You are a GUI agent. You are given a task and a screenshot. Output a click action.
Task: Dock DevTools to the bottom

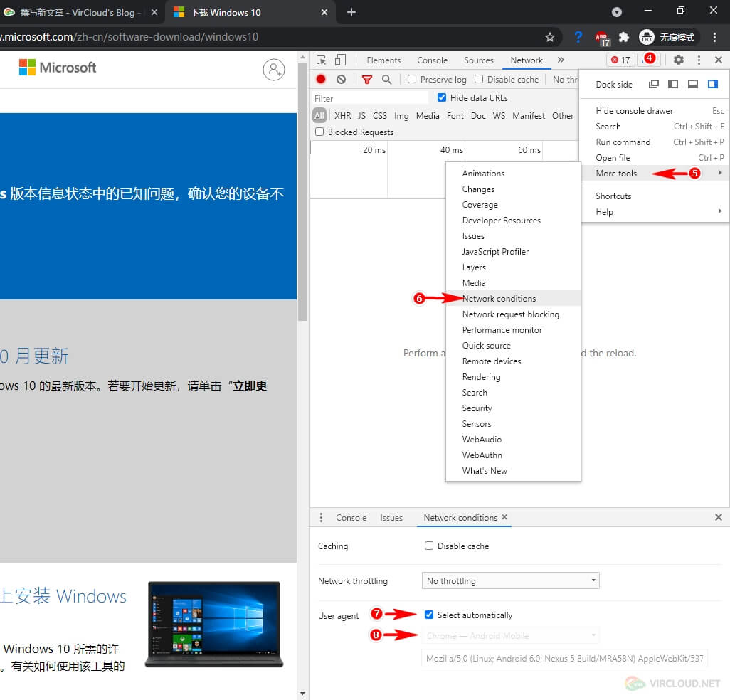pos(693,84)
